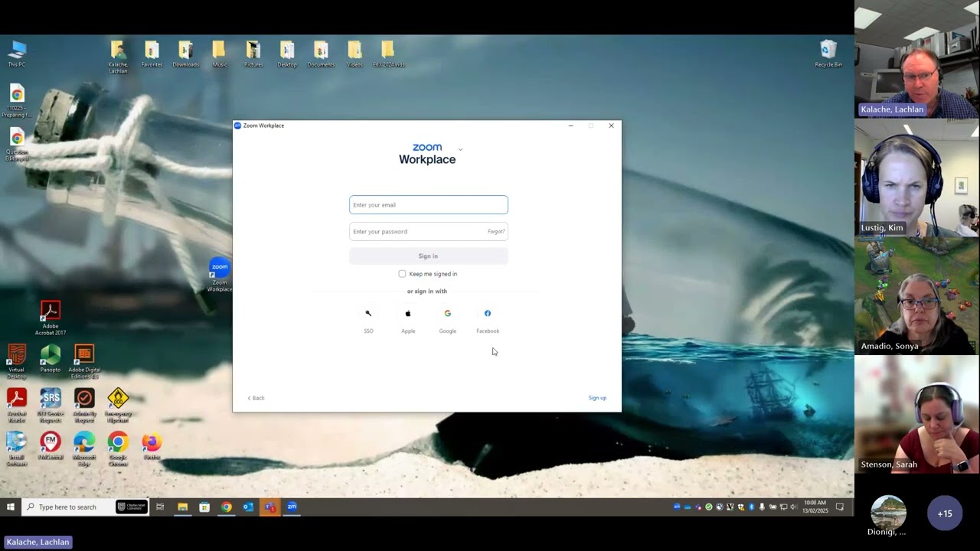Image resolution: width=980 pixels, height=551 pixels.
Task: Open Google Chrome desktop shortcut
Action: pyautogui.click(x=118, y=449)
